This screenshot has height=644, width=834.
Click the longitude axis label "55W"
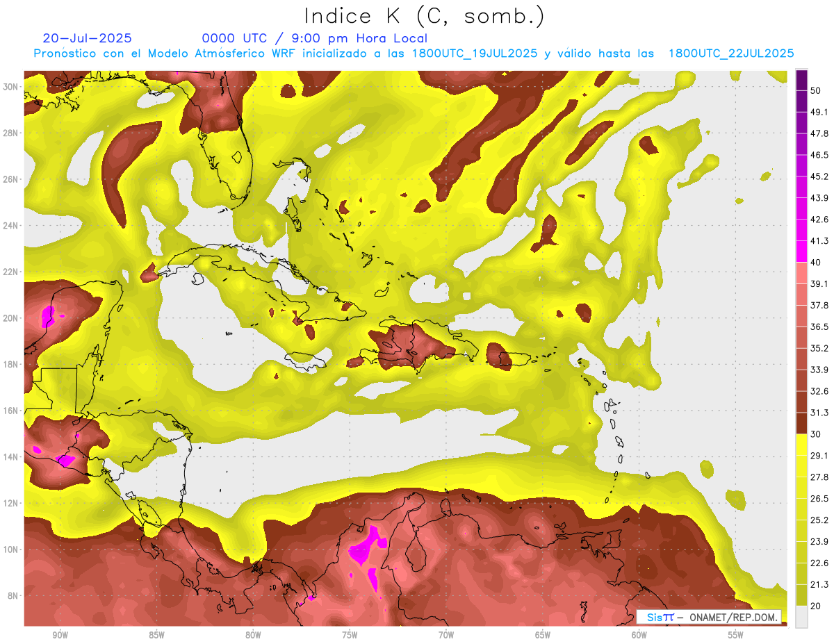point(736,635)
